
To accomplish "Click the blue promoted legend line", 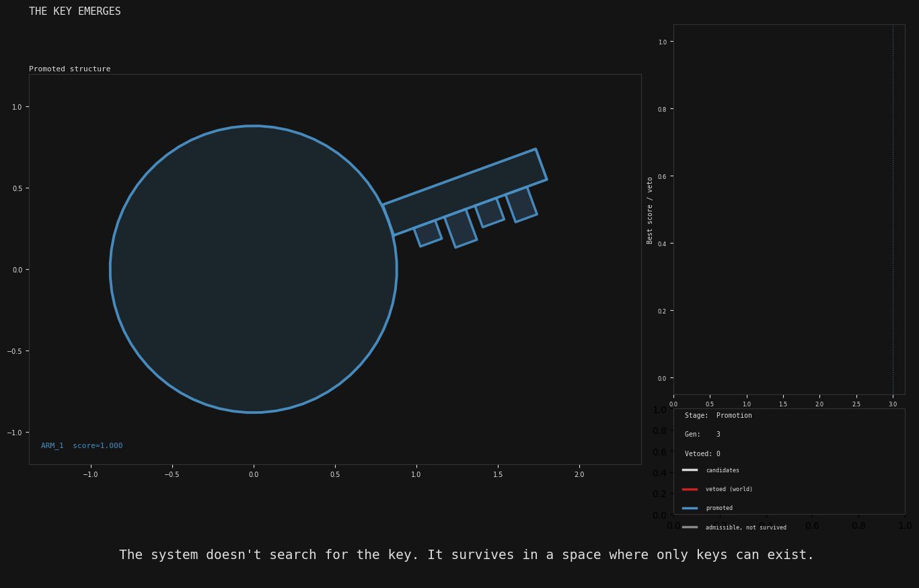I will tap(690, 508).
